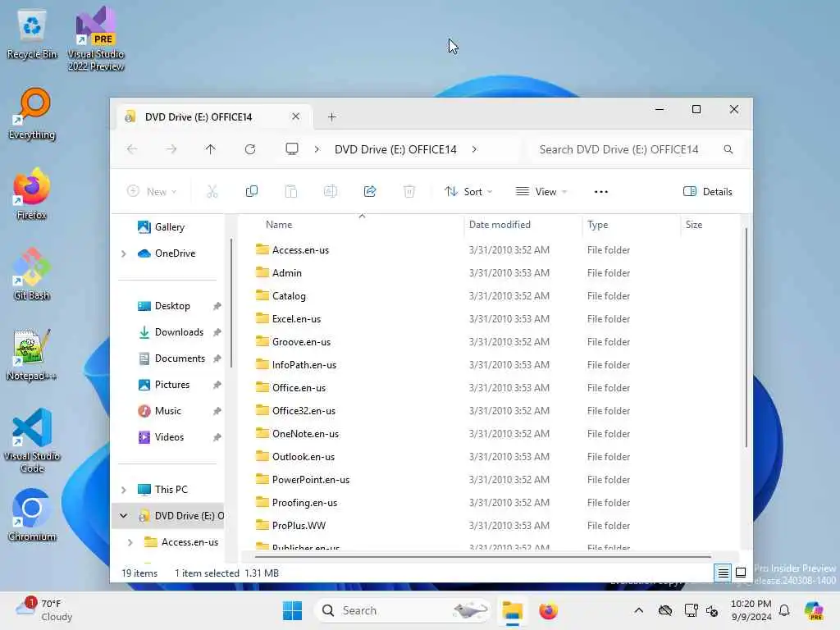Open the Sort dropdown menu
840x630 pixels.
click(x=468, y=191)
